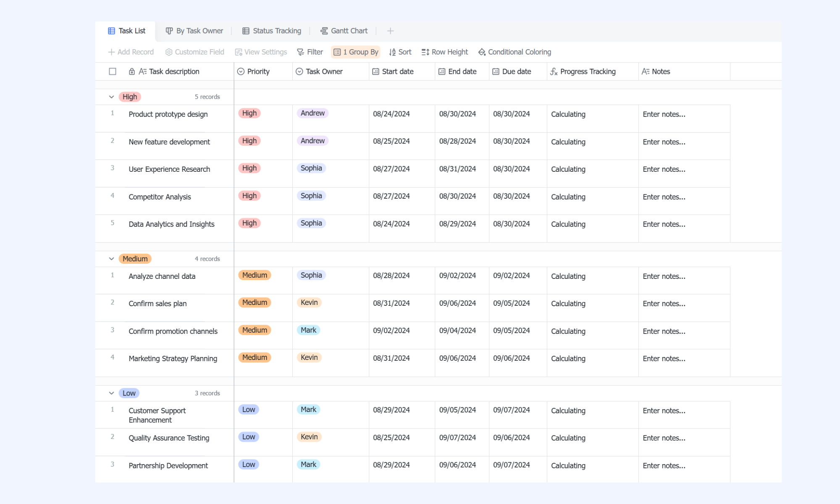This screenshot has height=504, width=840.
Task: Click the Customize Field gear icon
Action: pyautogui.click(x=169, y=52)
